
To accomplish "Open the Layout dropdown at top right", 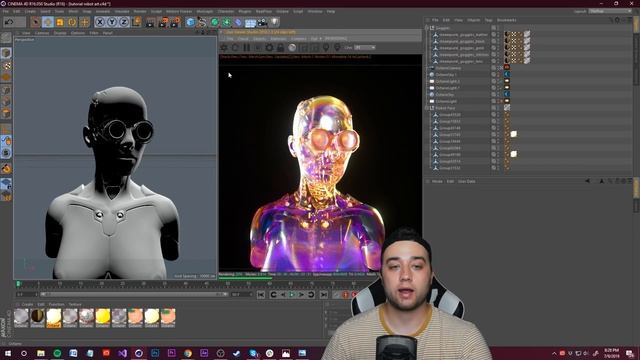I will [x=610, y=11].
